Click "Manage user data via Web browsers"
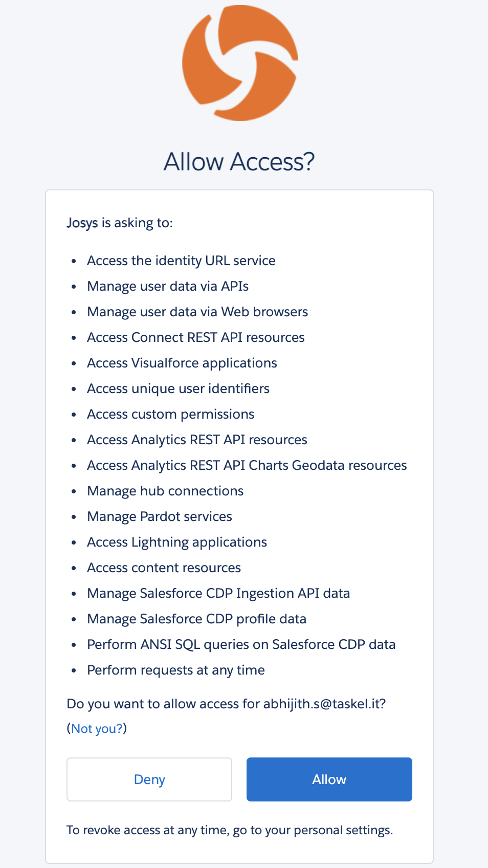This screenshot has width=488, height=868. (x=197, y=312)
